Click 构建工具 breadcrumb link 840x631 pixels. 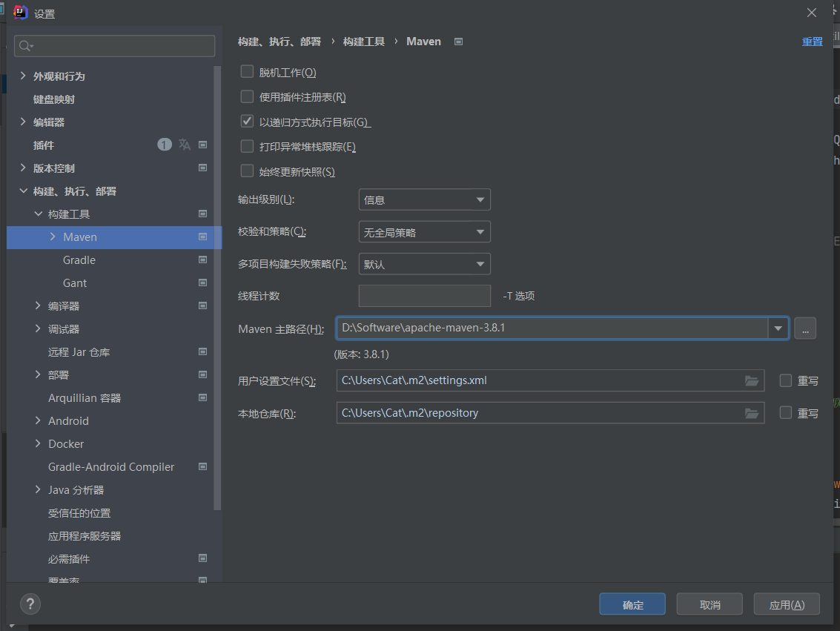tap(364, 42)
